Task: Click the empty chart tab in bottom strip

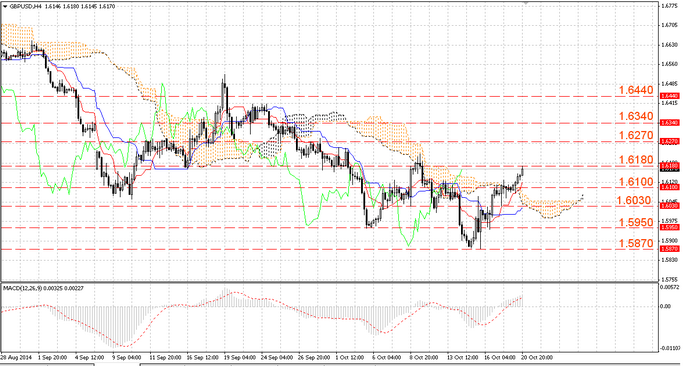Action: click(x=117, y=364)
